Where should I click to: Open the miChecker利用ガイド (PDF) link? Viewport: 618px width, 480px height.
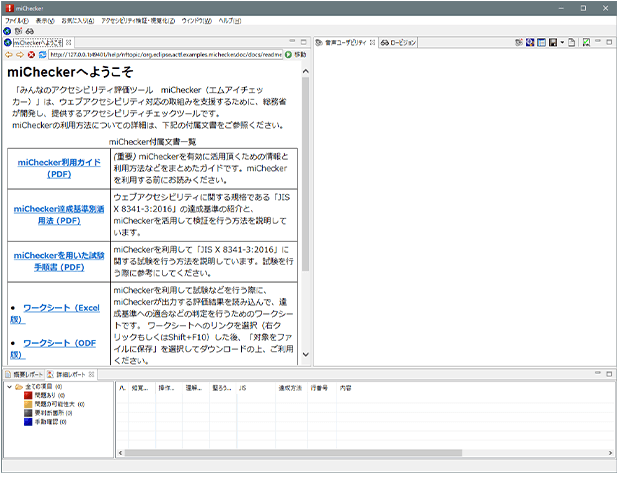pyautogui.click(x=59, y=168)
